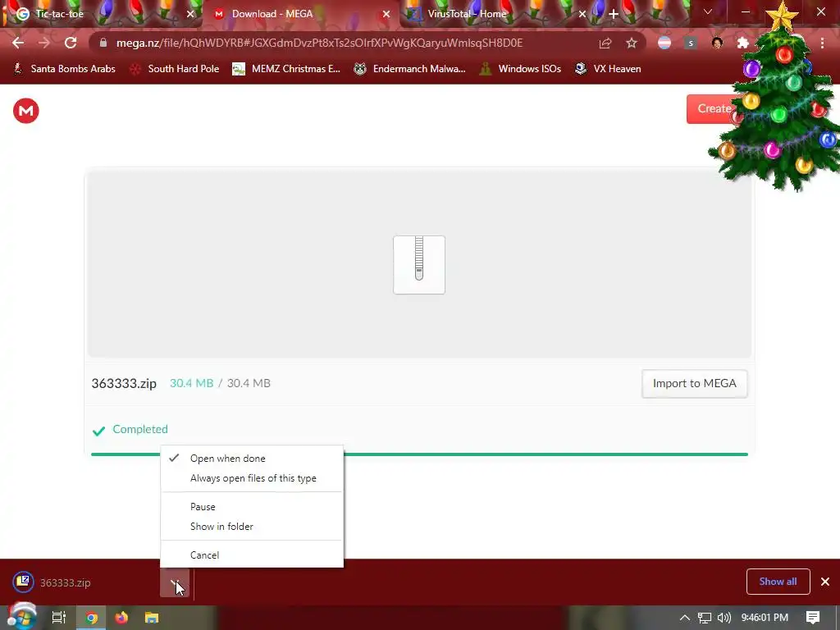Viewport: 840px width, 630px height.
Task: Click Show all downloads button
Action: [778, 582]
